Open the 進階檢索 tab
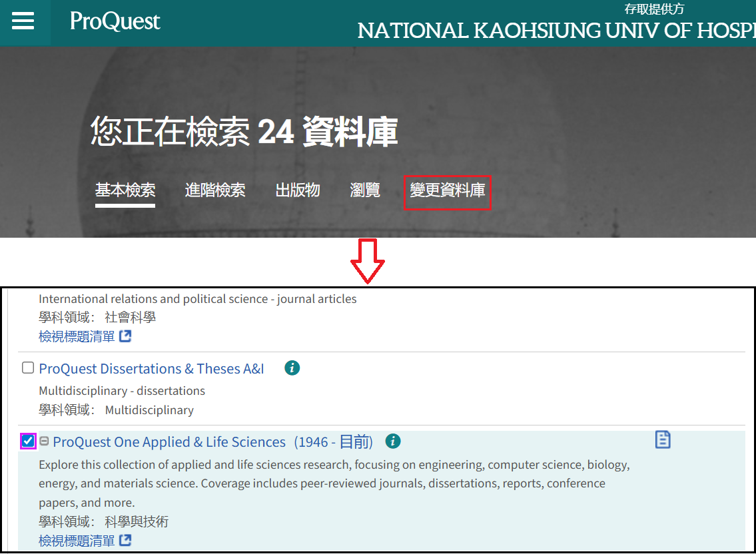The image size is (756, 554). tap(215, 190)
